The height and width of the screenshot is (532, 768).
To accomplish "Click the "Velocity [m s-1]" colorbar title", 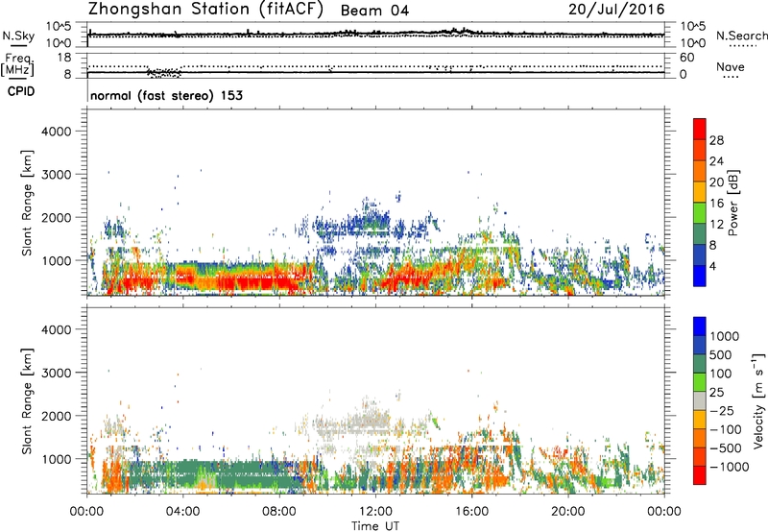I will pos(758,400).
